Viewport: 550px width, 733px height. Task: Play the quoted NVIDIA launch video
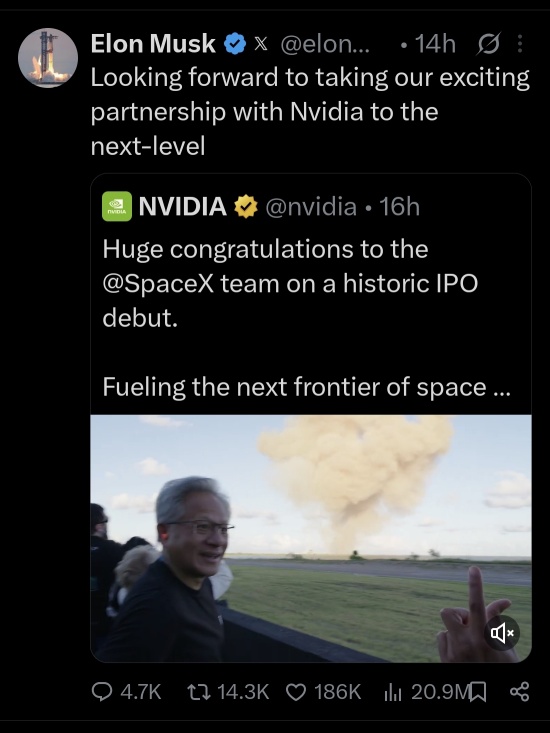pos(311,538)
